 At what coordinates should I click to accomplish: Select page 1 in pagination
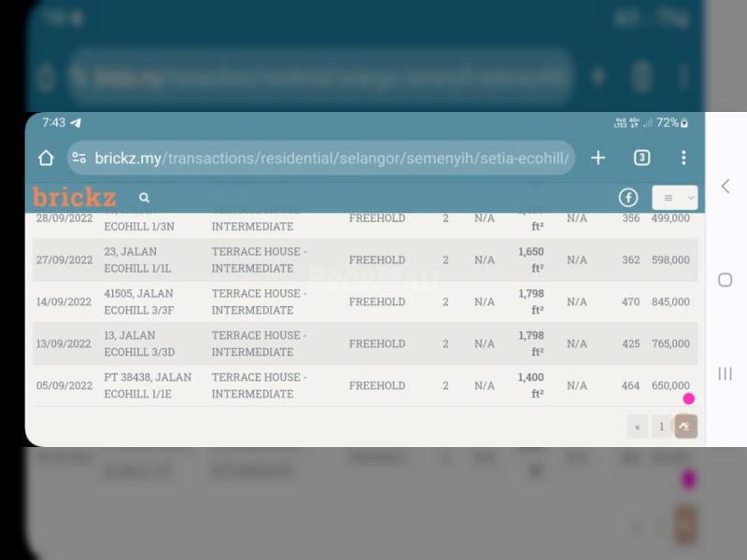click(661, 427)
